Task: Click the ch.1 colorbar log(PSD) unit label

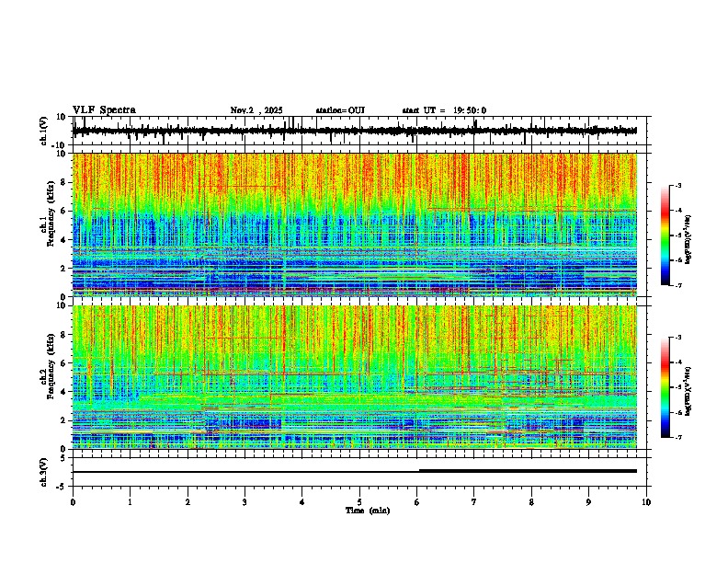Action: (688, 239)
